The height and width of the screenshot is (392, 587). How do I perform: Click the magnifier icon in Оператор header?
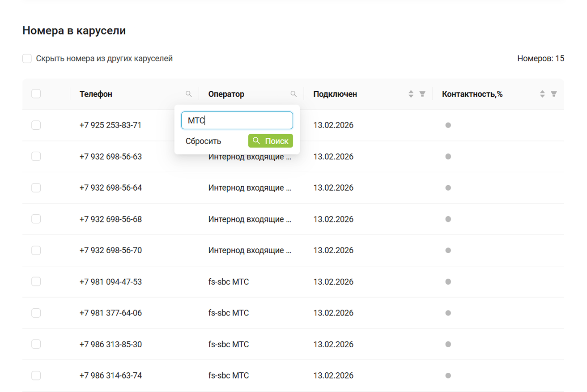click(x=293, y=94)
